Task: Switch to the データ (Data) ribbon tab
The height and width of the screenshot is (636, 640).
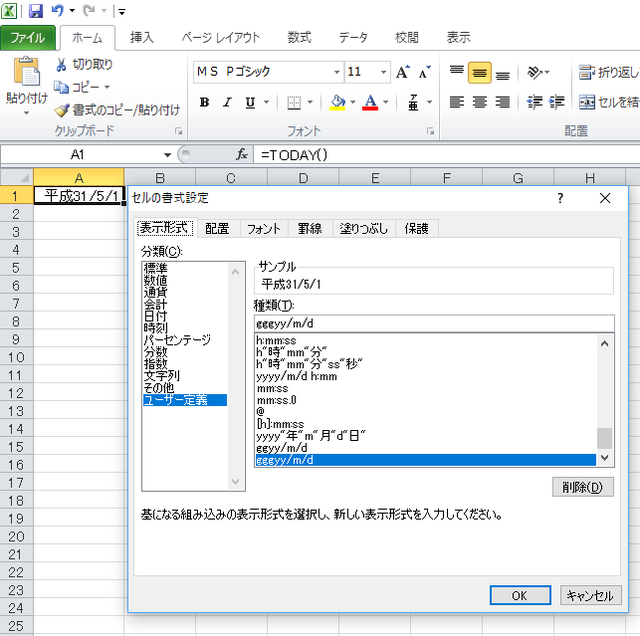Action: pos(353,38)
